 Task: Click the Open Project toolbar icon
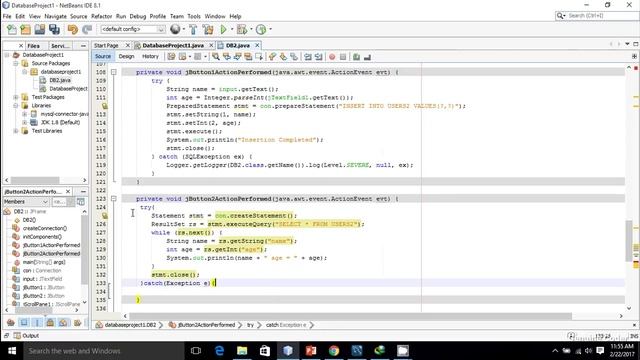click(x=40, y=29)
